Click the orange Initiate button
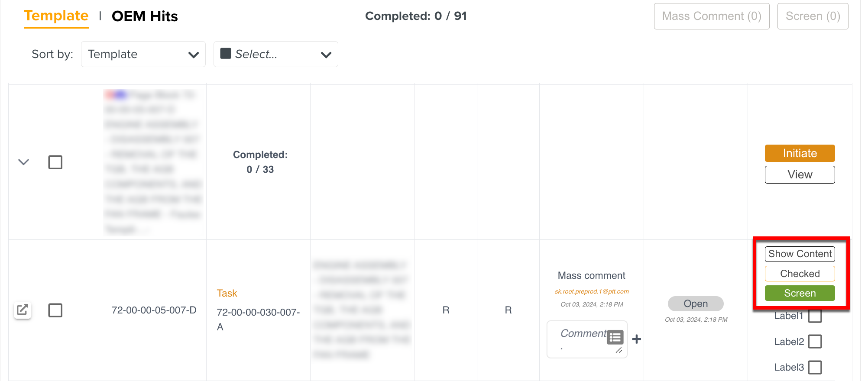This screenshot has width=868, height=381. click(x=800, y=153)
